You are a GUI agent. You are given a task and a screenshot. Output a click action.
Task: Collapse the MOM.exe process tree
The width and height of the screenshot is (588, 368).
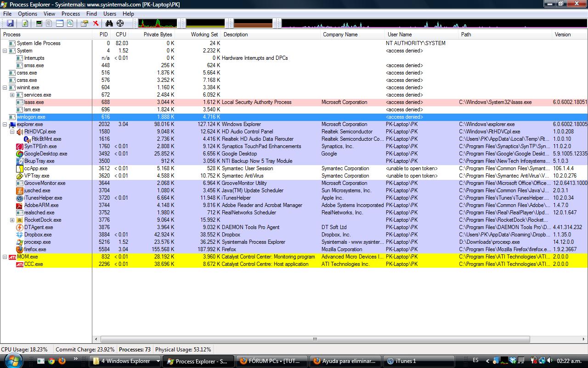5,257
